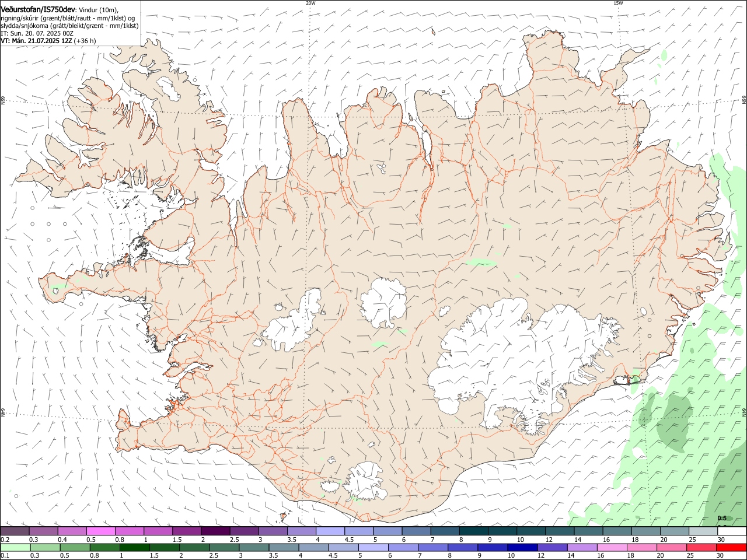Click the 15W longitude label
Image resolution: width=747 pixels, height=560 pixels.
[x=618, y=3]
